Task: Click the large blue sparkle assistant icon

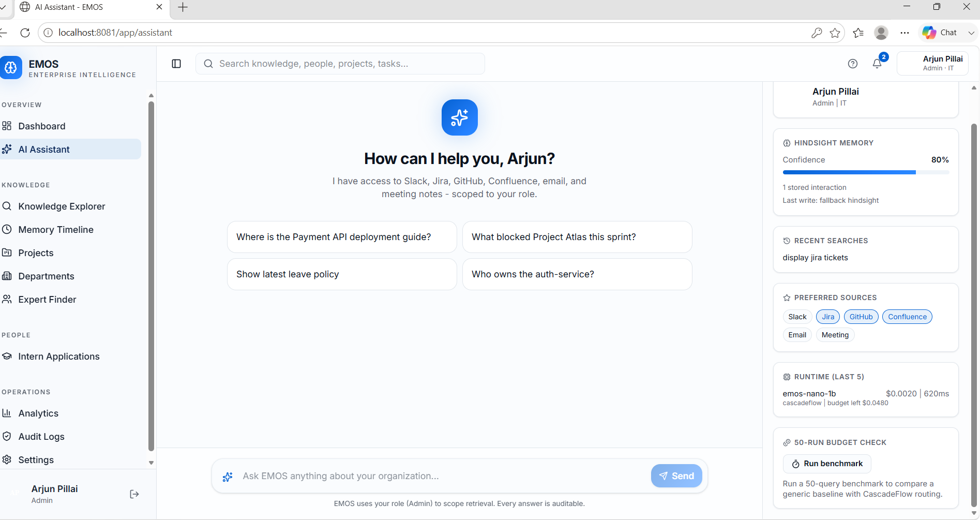Action: [x=459, y=117]
